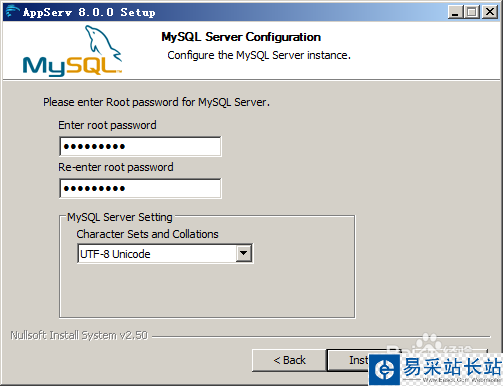Click the Re-enter root password label

point(116,167)
